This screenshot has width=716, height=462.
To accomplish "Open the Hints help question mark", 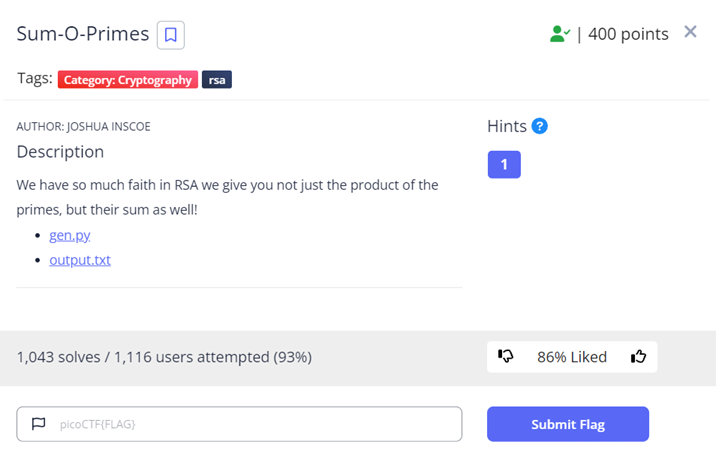I will click(x=540, y=126).
